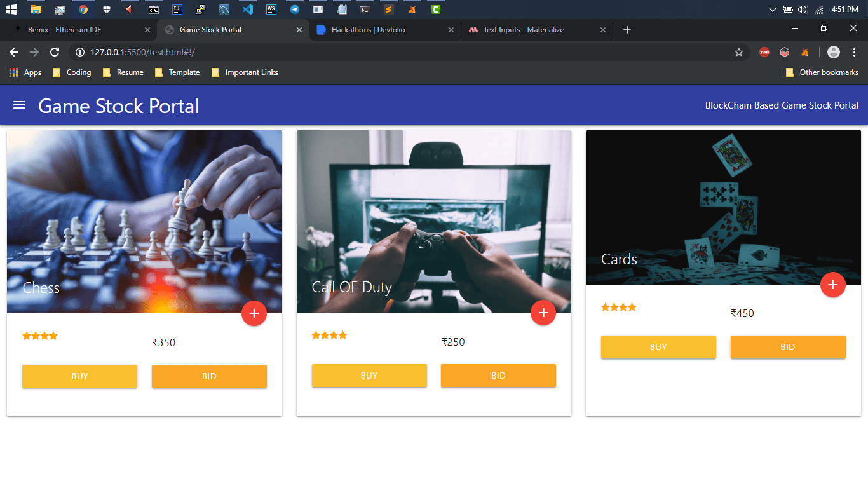Open the Template bookmarks folder

click(177, 72)
